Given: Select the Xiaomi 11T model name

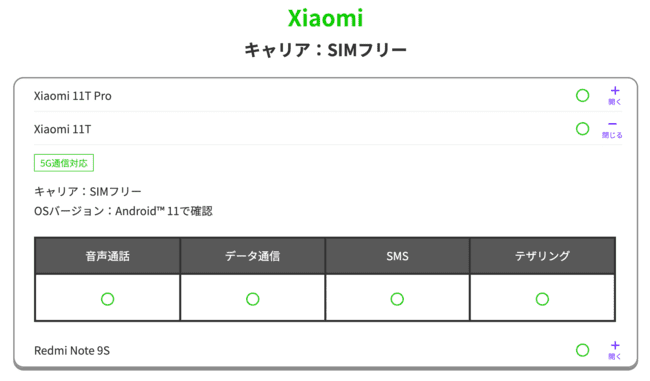Looking at the screenshot, I should point(62,129).
